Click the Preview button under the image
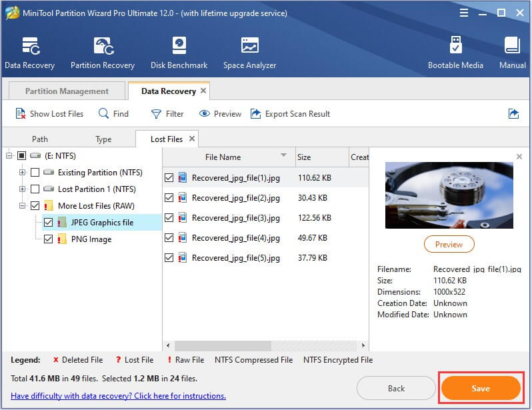The height and width of the screenshot is (410, 532). 449,245
